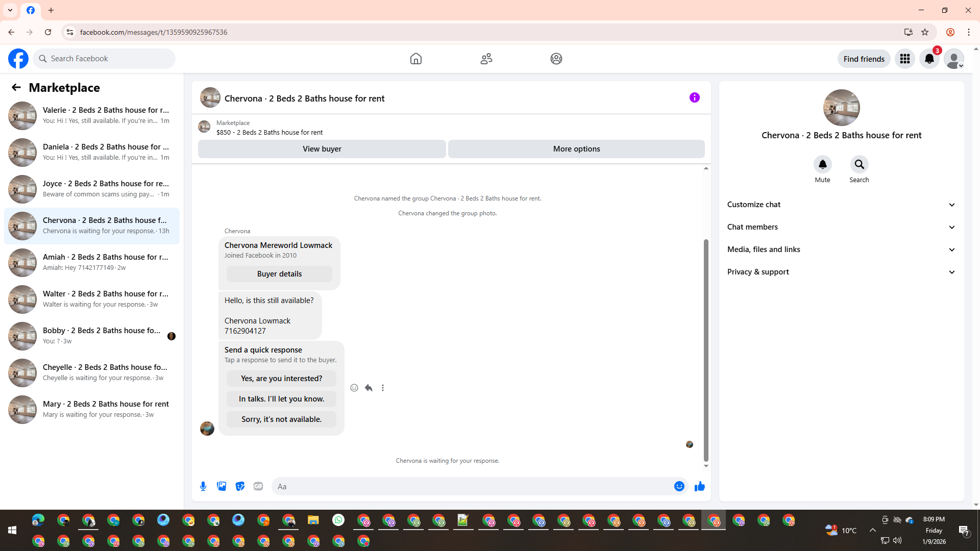Screen dimensions: 980x551
Task: Open Facebook notifications bell
Action: (x=929, y=59)
